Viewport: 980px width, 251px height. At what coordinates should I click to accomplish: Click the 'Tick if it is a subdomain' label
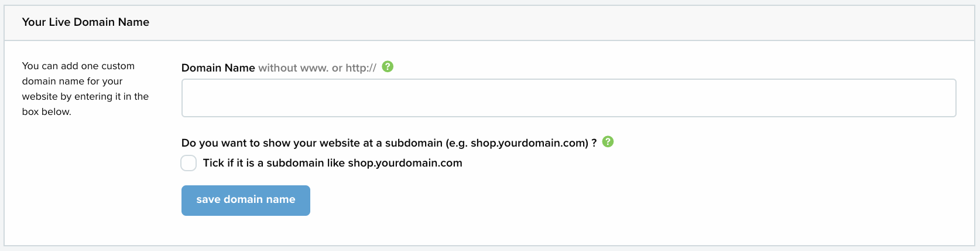click(333, 163)
